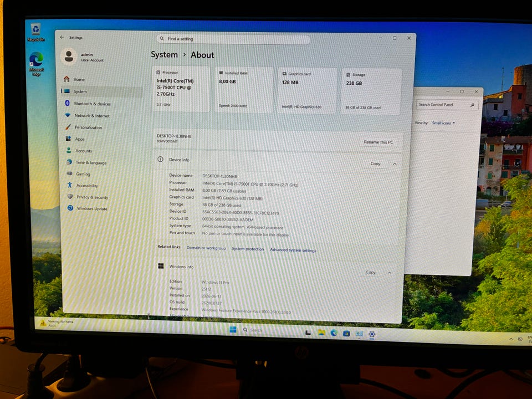Click the Privacy & security shield icon
Image resolution: width=532 pixels, height=399 pixels.
point(70,196)
